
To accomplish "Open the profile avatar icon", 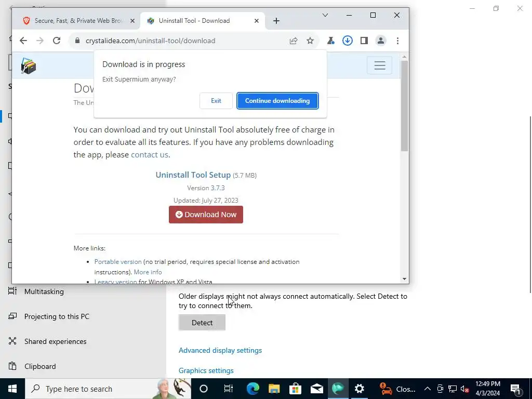I will point(381,41).
